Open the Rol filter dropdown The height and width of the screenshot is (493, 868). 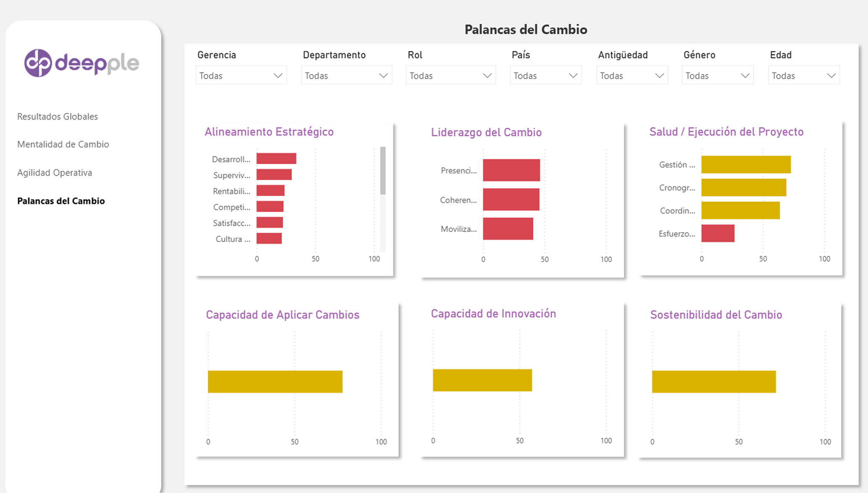pyautogui.click(x=450, y=76)
